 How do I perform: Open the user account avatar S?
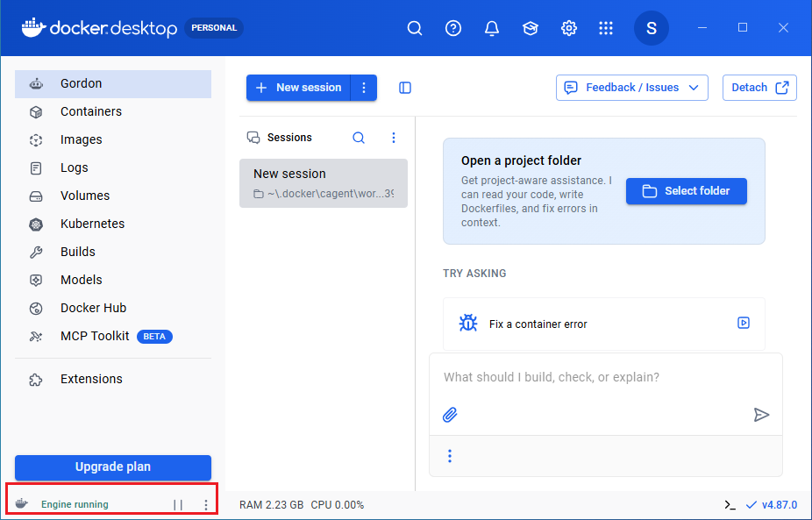[x=651, y=28]
